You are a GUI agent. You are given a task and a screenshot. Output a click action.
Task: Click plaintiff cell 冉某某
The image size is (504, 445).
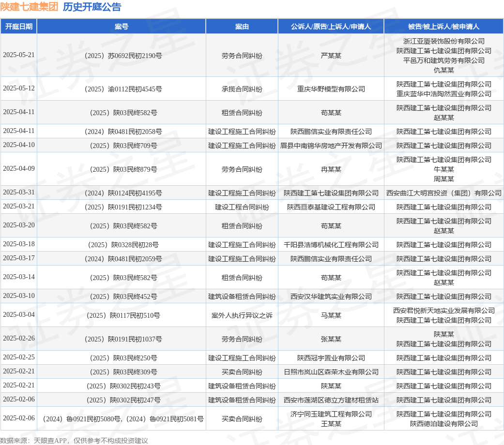[331, 169]
